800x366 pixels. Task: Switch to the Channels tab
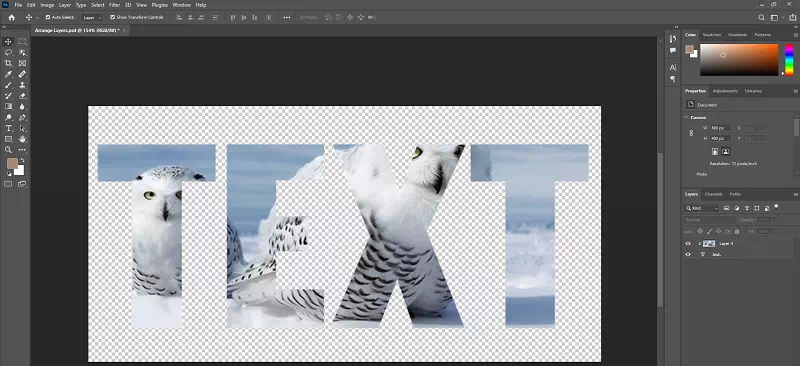pos(713,194)
